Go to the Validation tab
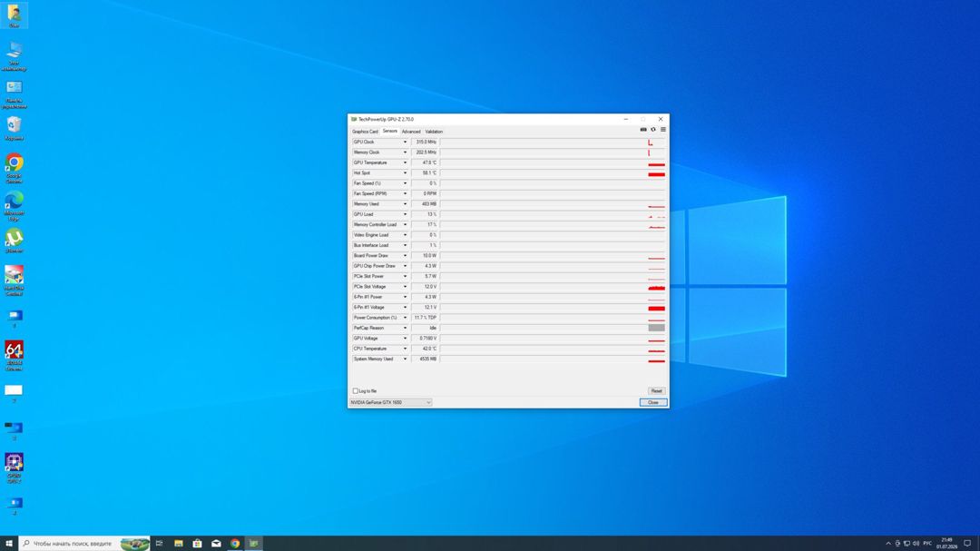 tap(434, 132)
